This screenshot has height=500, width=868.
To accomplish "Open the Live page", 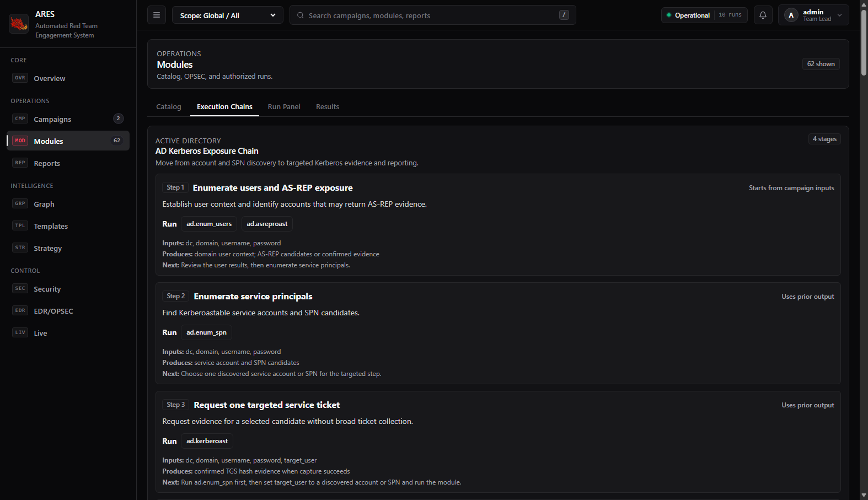I will coord(68,333).
